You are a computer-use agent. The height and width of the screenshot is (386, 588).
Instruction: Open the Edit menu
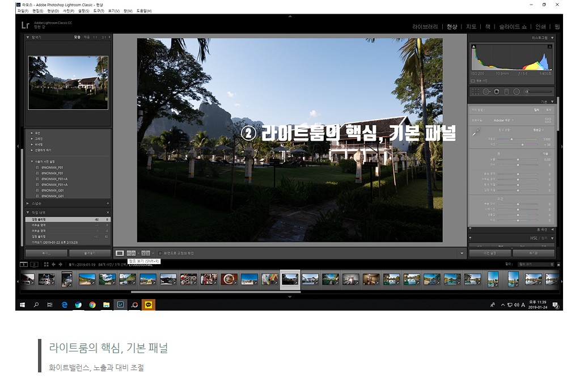38,11
